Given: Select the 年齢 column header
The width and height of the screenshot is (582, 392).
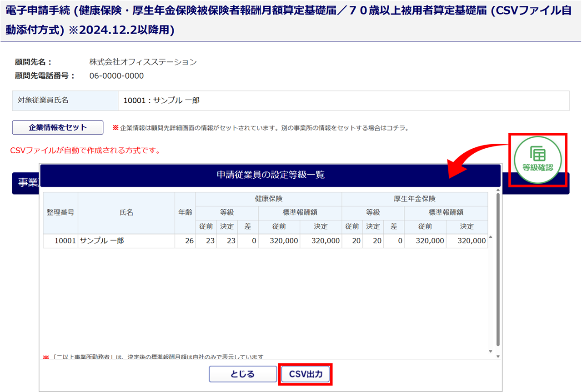Looking at the screenshot, I should pos(185,212).
